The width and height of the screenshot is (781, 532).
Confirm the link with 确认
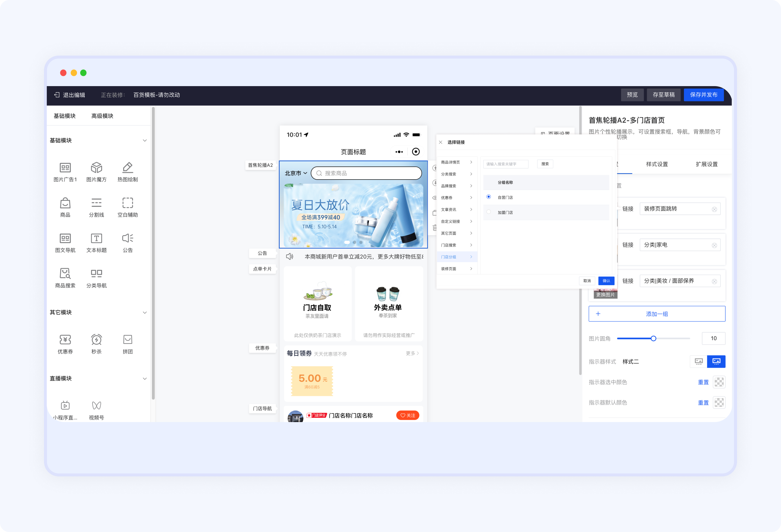pos(606,281)
